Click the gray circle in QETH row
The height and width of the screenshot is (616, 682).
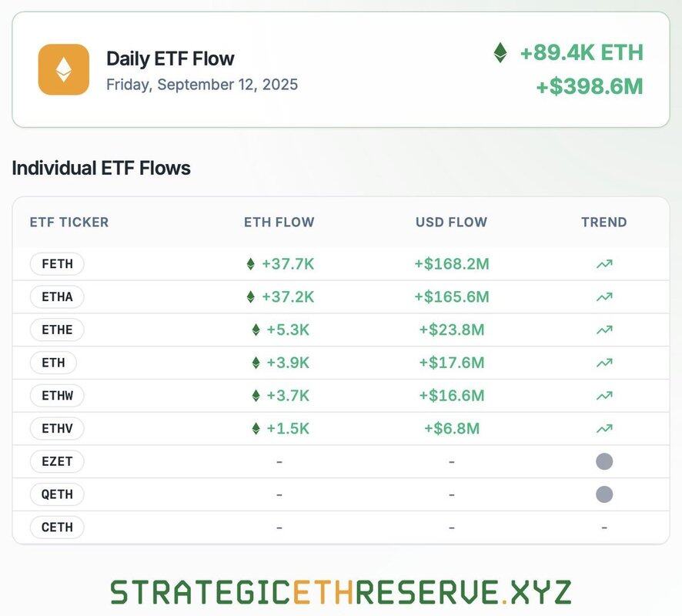(x=604, y=494)
